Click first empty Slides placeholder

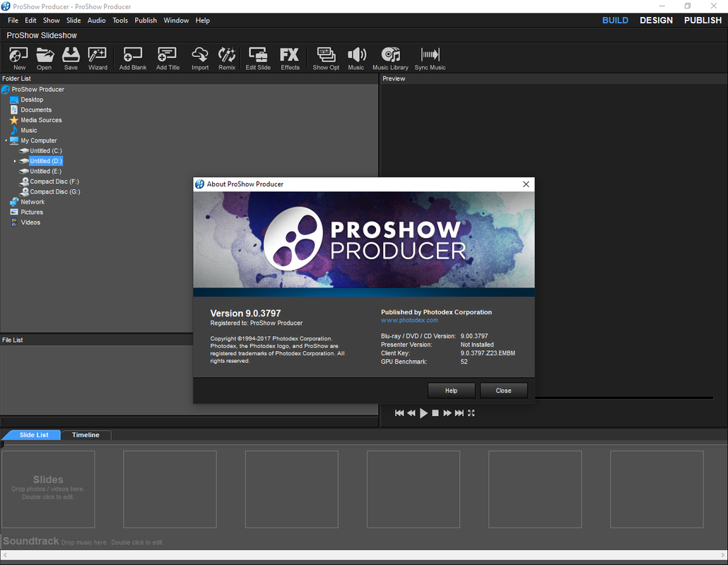click(x=48, y=489)
